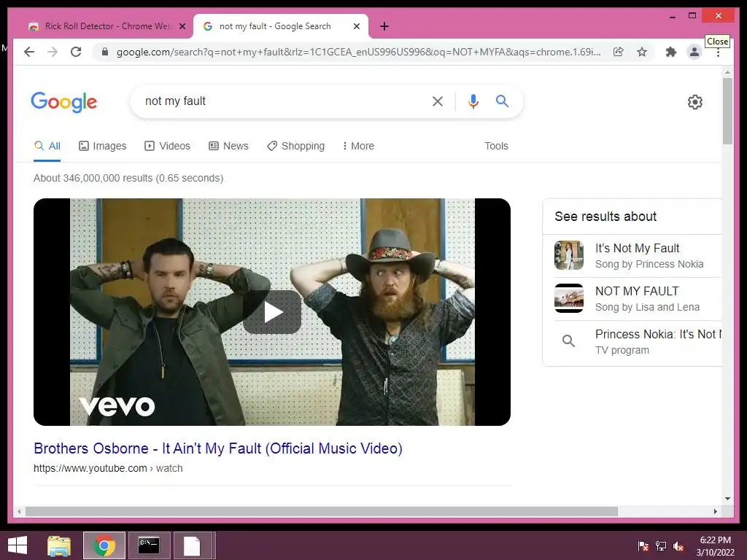Select the All results tab
The width and height of the screenshot is (747, 560).
[x=47, y=146]
